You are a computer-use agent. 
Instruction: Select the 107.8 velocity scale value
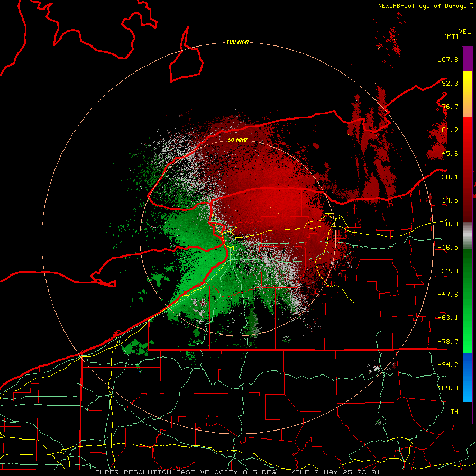tap(448, 59)
